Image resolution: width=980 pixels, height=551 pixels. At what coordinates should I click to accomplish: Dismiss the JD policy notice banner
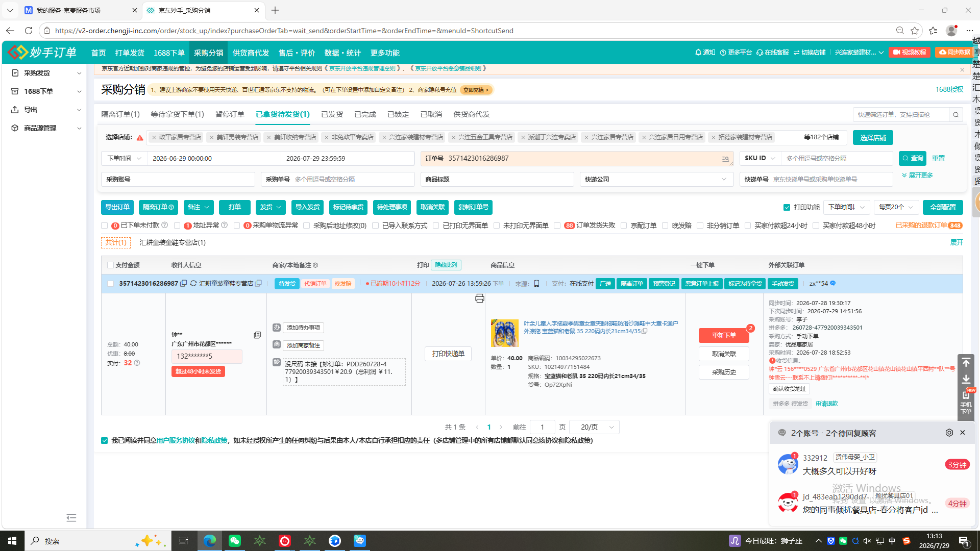click(x=962, y=69)
